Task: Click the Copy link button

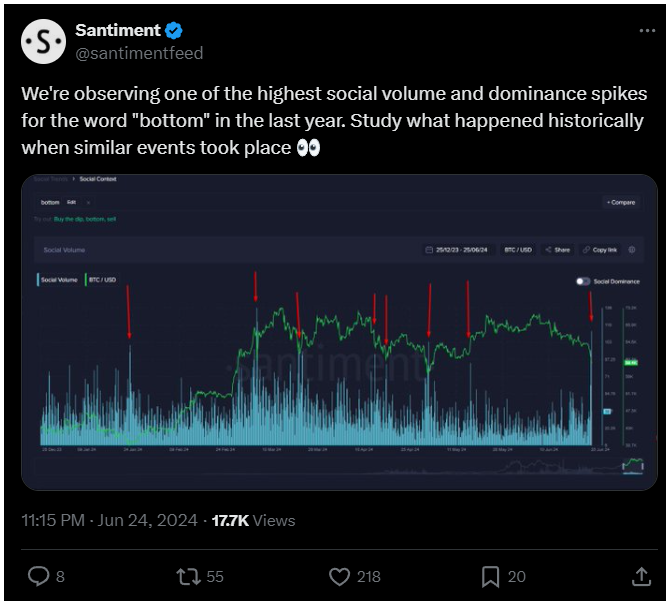Action: tap(600, 250)
